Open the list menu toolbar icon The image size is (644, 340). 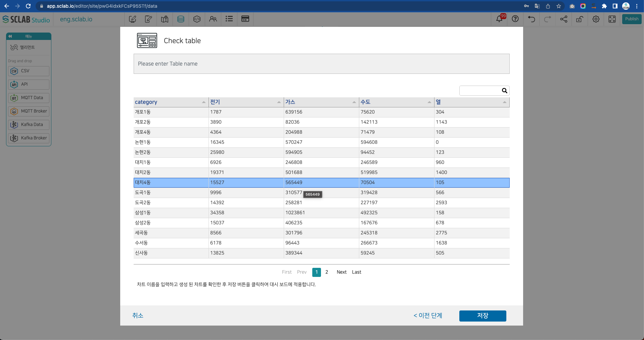coord(229,19)
